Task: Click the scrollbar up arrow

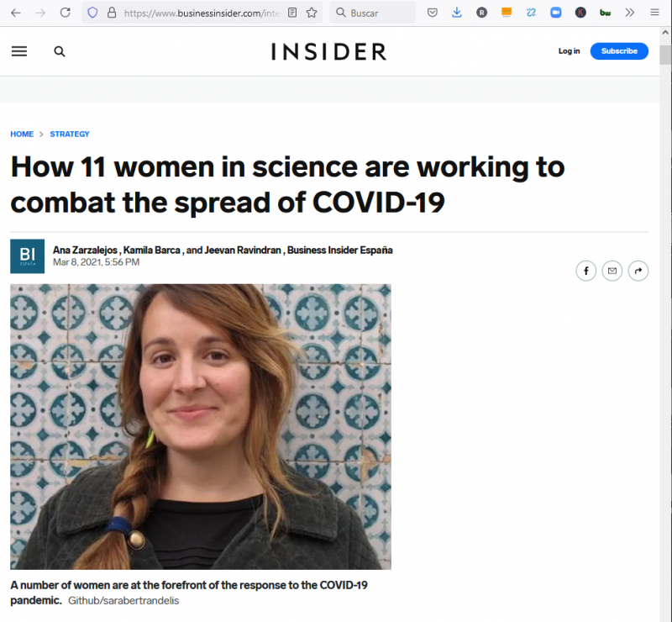Action: (x=665, y=32)
